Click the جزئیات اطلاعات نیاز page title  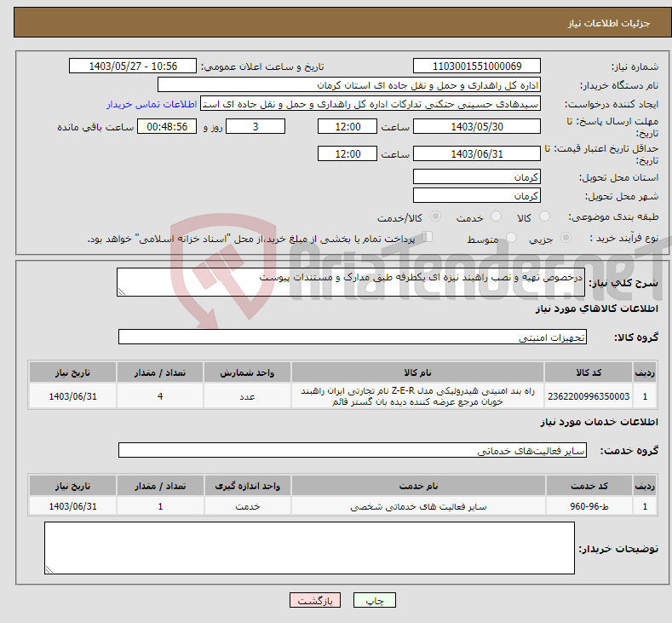click(609, 23)
